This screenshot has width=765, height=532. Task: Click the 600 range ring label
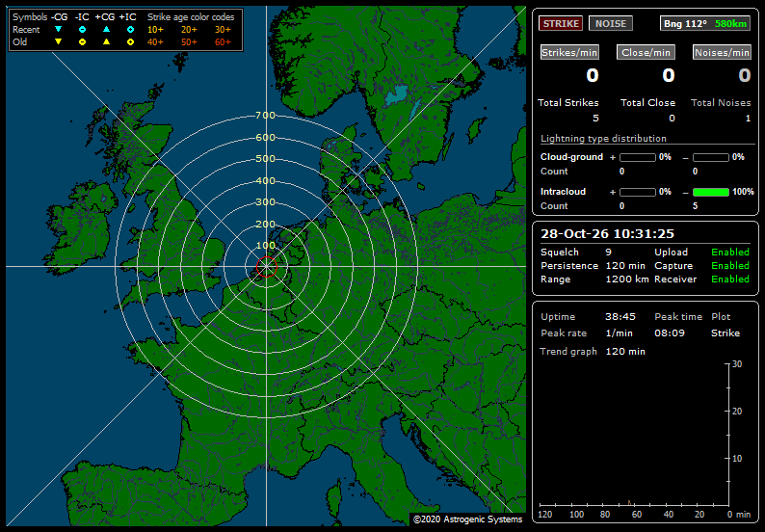click(x=265, y=137)
